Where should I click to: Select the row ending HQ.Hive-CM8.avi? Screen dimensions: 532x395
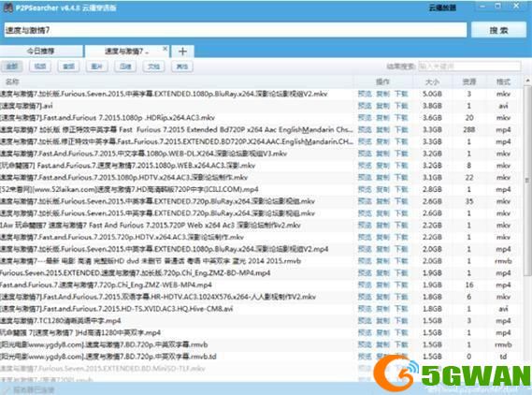click(261, 309)
